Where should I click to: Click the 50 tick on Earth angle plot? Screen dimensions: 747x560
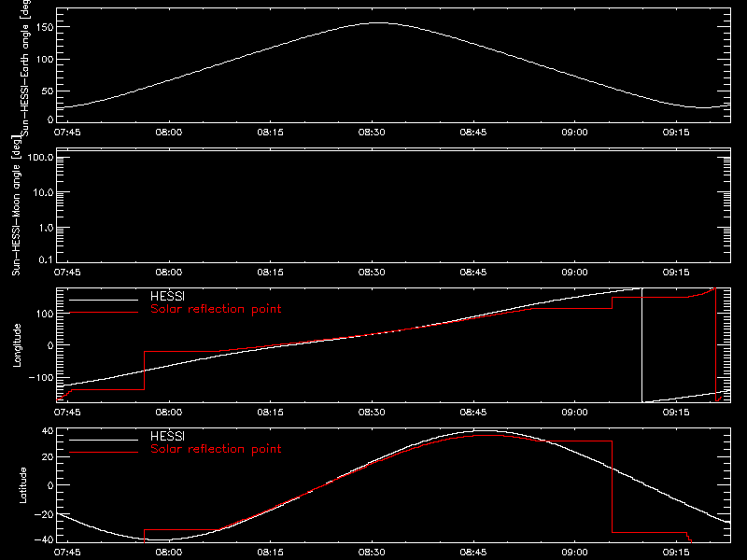48,91
